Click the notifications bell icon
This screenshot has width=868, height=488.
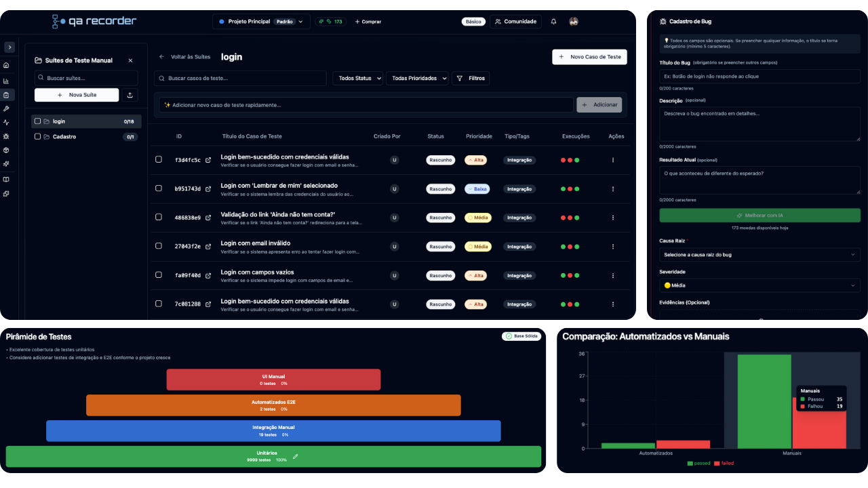pos(553,22)
